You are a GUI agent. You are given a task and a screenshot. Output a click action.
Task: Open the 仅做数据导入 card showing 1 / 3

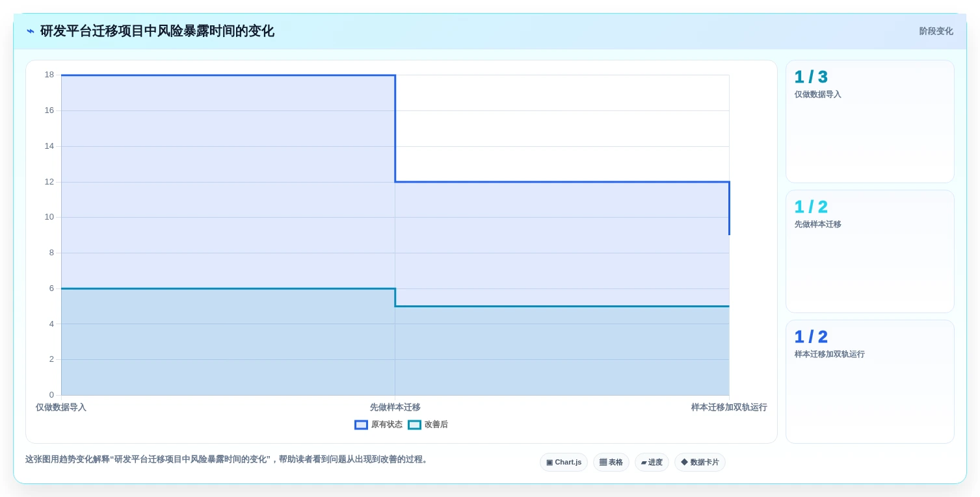[870, 121]
